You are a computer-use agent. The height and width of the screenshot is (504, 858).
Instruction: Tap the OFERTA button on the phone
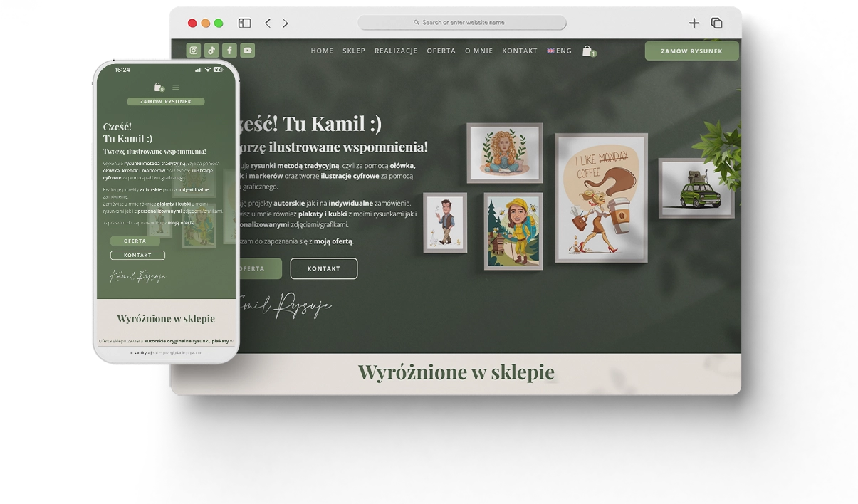[x=135, y=241]
